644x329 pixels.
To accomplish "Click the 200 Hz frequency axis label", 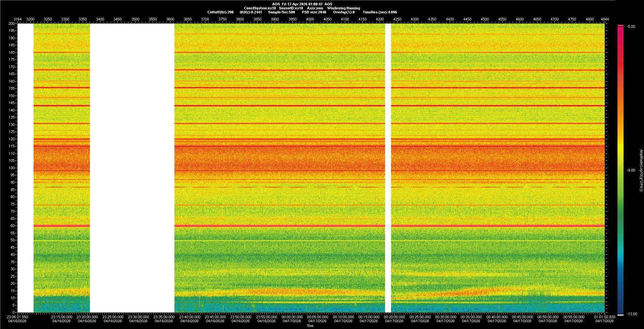I will (x=11, y=23).
